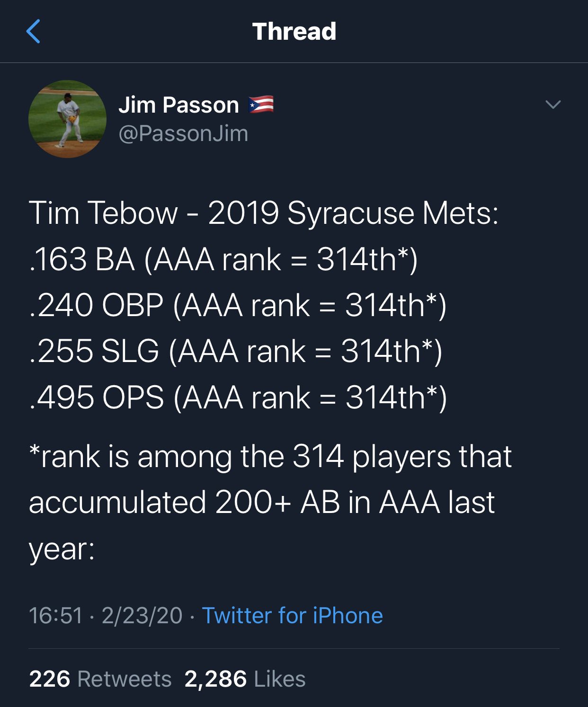
Task: Open the Twitter for iPhone link
Action: click(292, 616)
